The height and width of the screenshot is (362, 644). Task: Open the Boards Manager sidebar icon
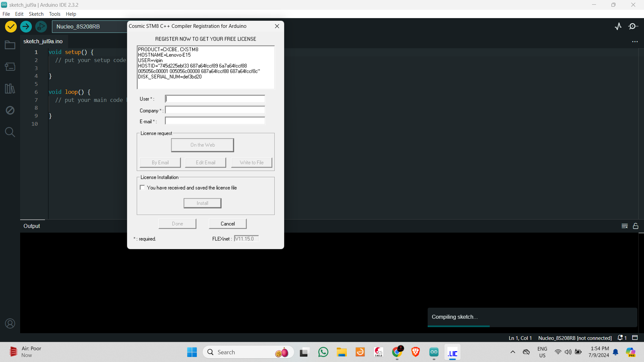tap(10, 66)
